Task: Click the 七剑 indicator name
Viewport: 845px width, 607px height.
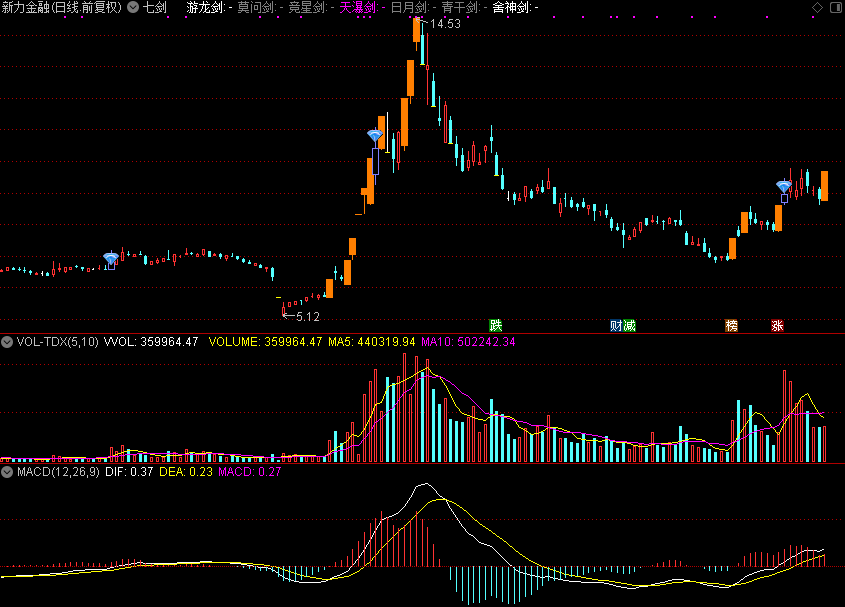Action: point(155,7)
